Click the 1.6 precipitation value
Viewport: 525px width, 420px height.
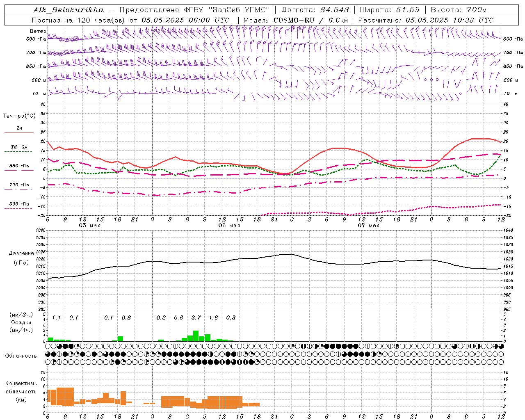click(213, 318)
